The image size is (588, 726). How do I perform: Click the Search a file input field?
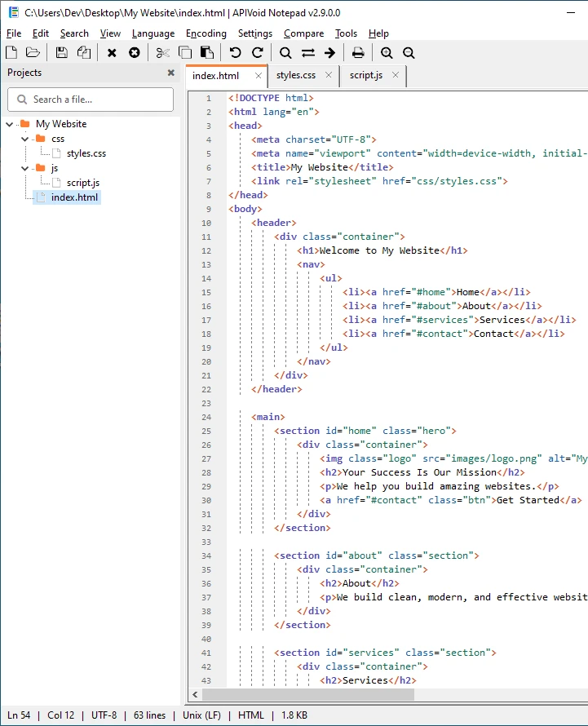tap(91, 100)
